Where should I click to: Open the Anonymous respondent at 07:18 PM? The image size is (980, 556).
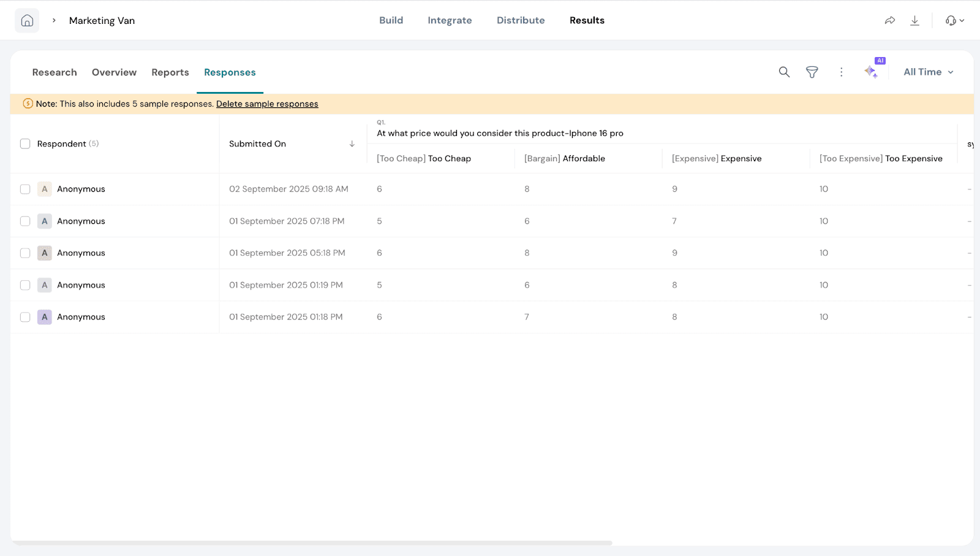tap(81, 221)
